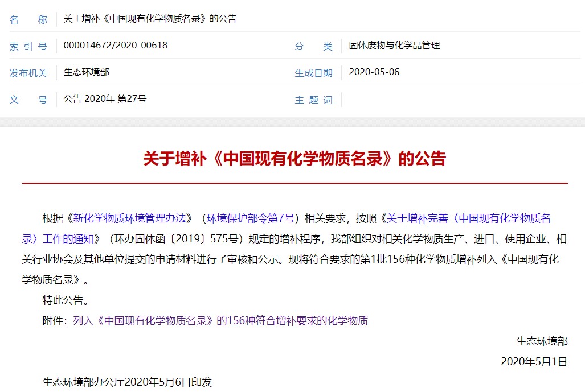This screenshot has width=585, height=392.
Task: Select the title in the 名称 row
Action: (x=152, y=19)
